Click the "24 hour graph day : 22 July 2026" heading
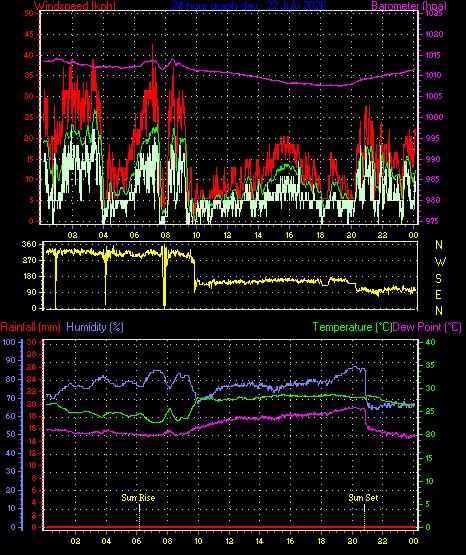This screenshot has height=555, width=466. point(249,5)
